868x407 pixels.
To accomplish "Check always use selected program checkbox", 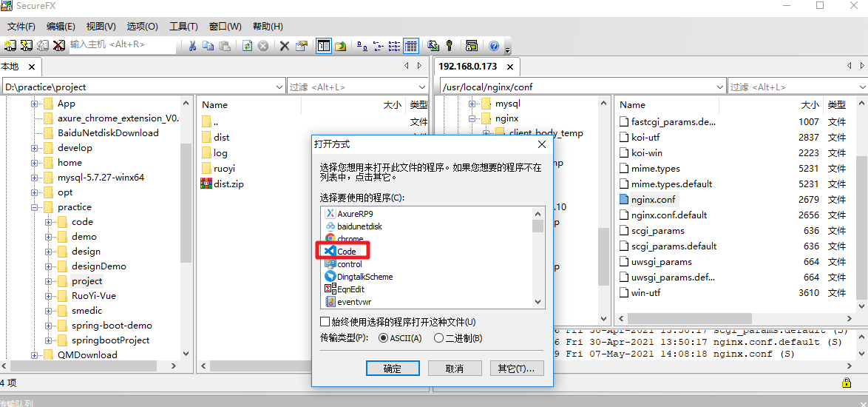I will tap(325, 322).
